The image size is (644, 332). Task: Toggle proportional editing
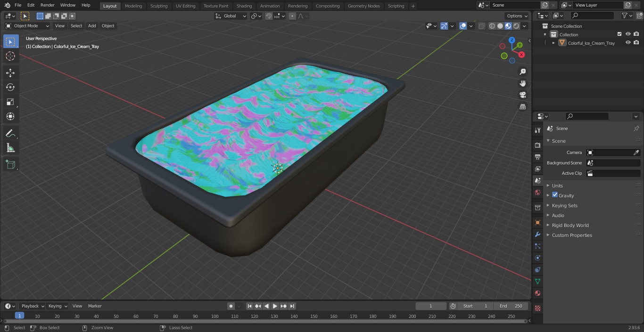point(292,16)
